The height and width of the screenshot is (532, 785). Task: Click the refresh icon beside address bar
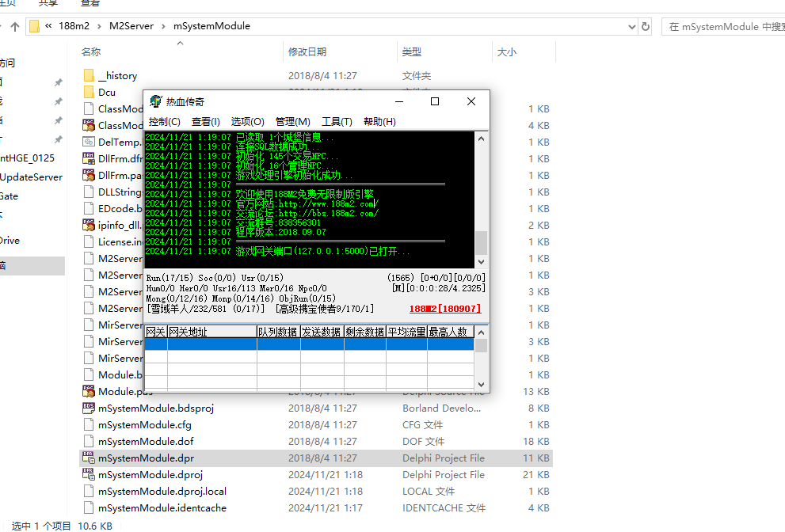646,26
